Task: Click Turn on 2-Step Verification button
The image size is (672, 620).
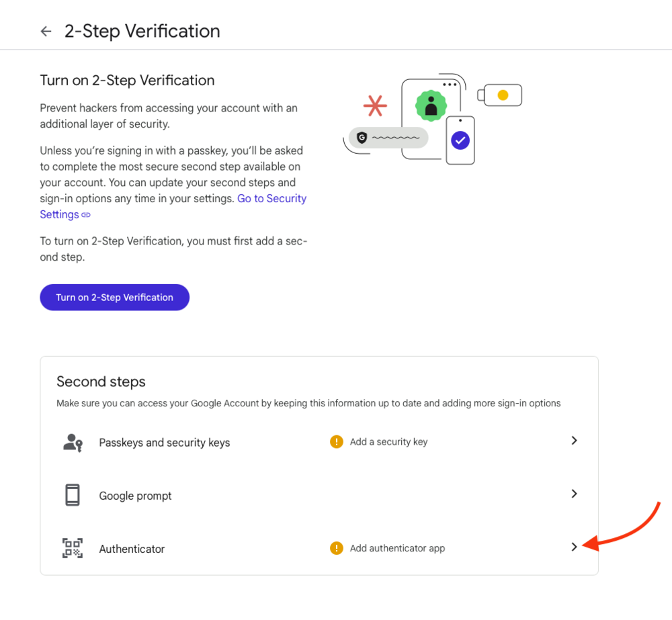Action: tap(114, 298)
